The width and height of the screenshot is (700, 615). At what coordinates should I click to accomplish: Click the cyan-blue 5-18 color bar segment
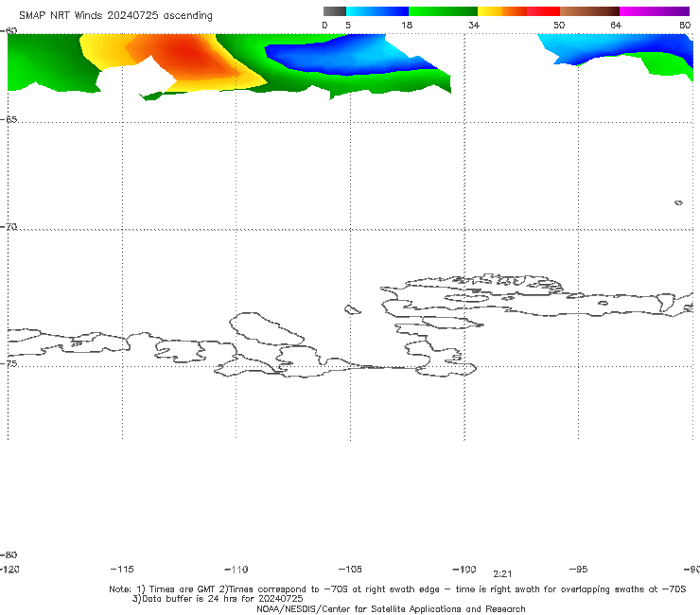tap(377, 11)
